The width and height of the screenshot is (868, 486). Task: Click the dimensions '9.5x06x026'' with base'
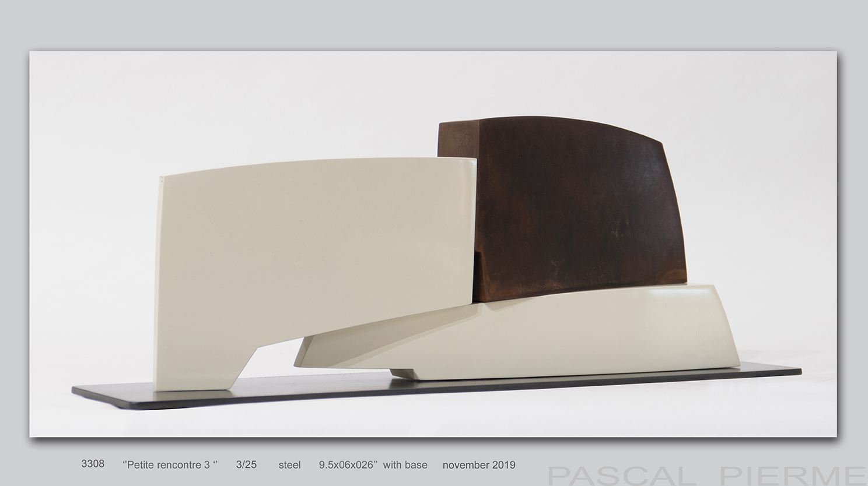[x=373, y=464]
